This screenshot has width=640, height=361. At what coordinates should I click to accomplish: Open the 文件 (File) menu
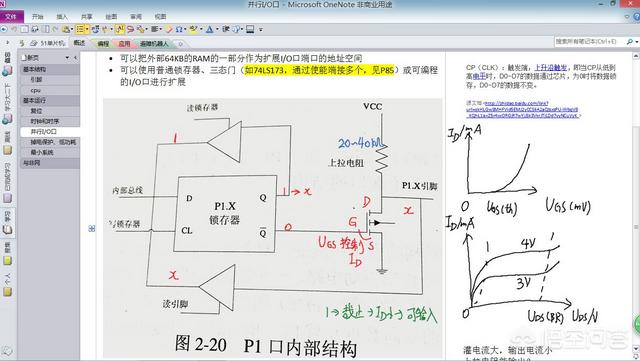[11, 17]
